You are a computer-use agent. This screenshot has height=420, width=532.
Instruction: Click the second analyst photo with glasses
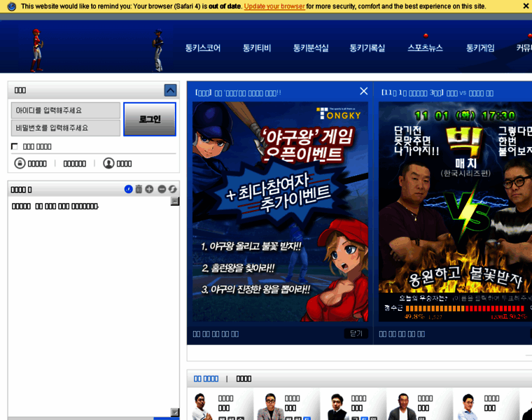point(270,407)
